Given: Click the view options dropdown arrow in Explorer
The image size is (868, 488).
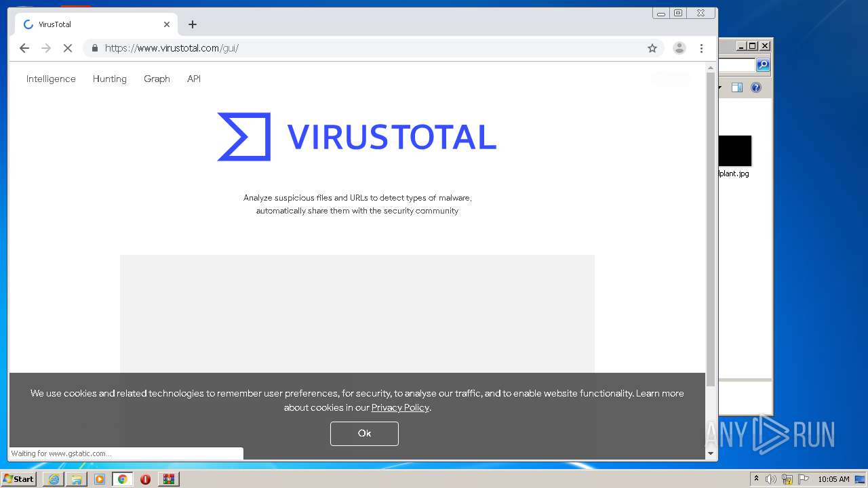Looking at the screenshot, I should point(720,87).
